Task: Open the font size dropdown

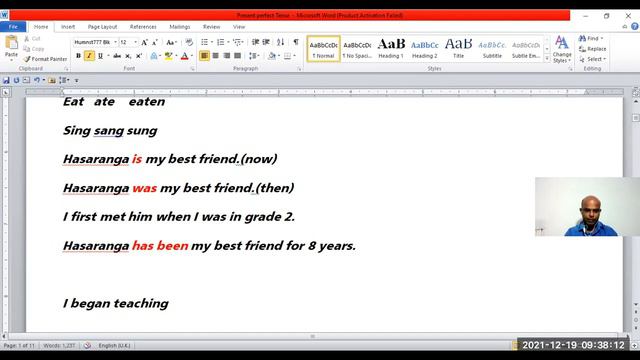Action: (136, 42)
